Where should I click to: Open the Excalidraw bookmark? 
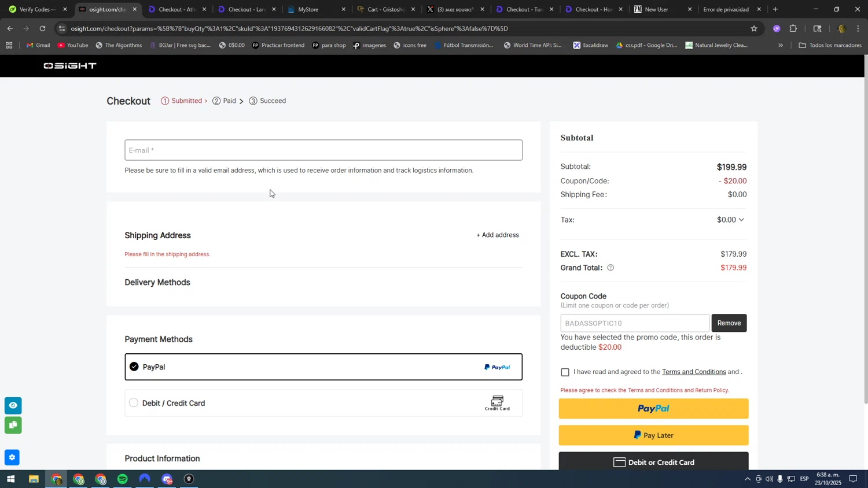click(x=590, y=45)
